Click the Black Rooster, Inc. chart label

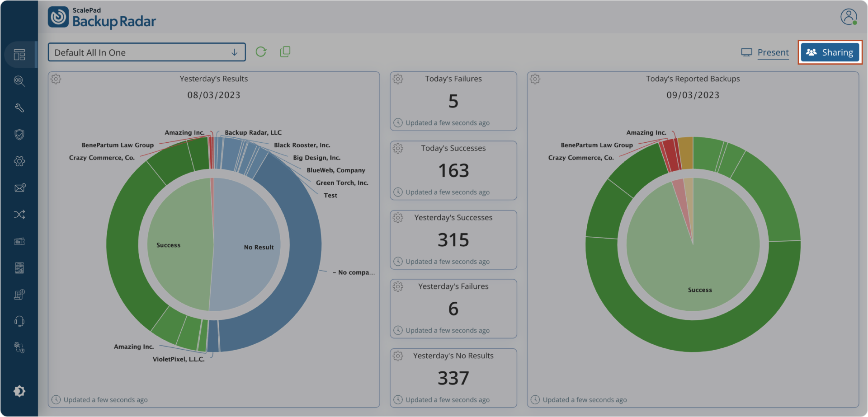[x=302, y=145]
